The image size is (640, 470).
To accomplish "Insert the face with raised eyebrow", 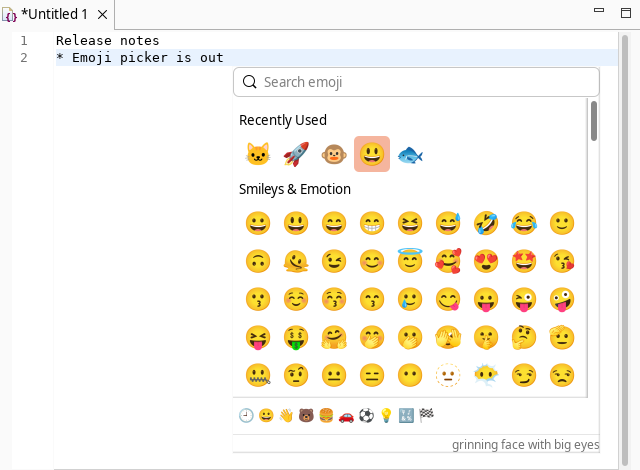I will pyautogui.click(x=296, y=375).
